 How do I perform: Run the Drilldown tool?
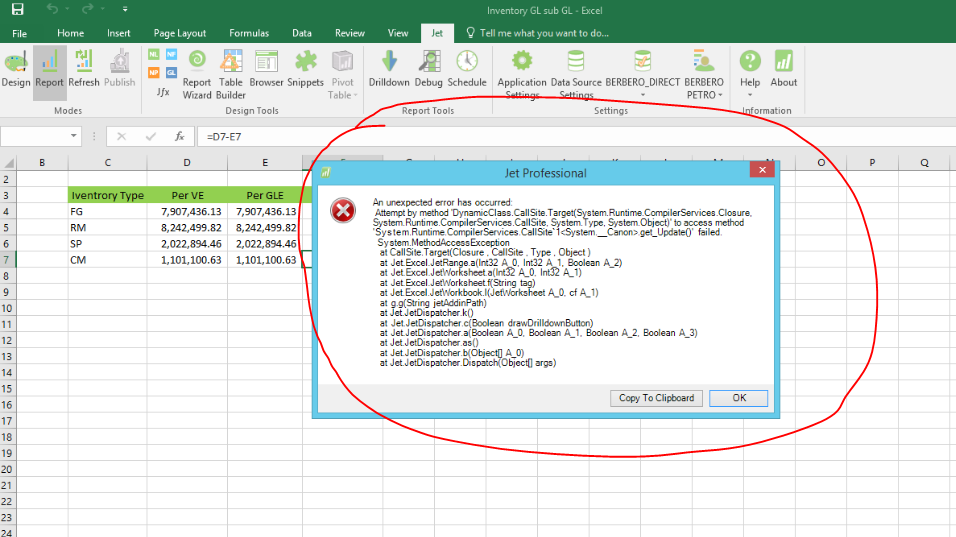pos(389,69)
